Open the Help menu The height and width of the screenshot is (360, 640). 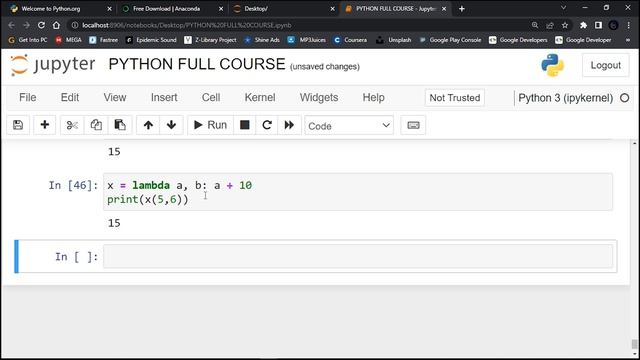coord(373,98)
